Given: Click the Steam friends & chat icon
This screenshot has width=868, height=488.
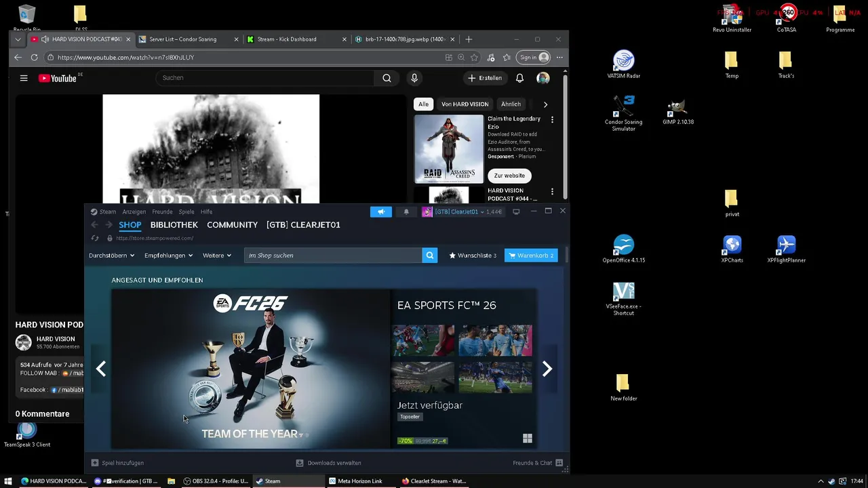Looking at the screenshot, I should (559, 463).
